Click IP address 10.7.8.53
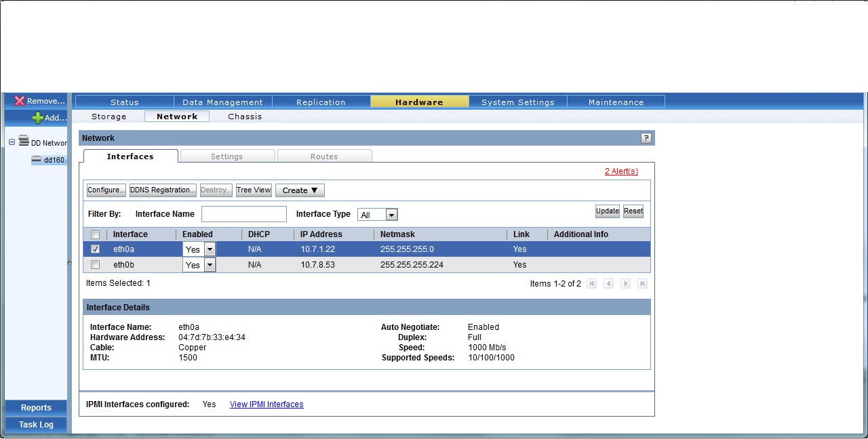 point(317,265)
